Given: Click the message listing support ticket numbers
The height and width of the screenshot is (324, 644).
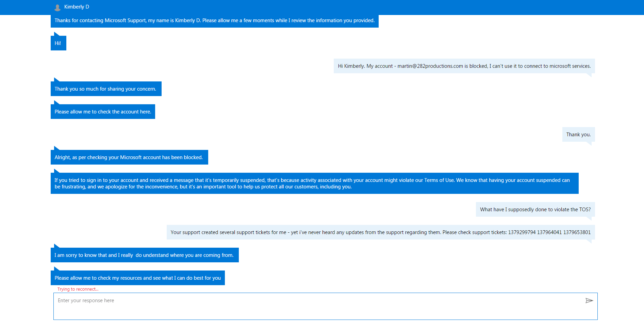Looking at the screenshot, I should click(381, 232).
